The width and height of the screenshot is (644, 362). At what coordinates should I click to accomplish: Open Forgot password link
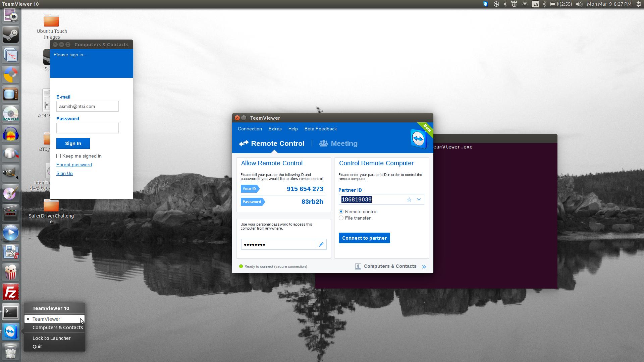point(74,165)
